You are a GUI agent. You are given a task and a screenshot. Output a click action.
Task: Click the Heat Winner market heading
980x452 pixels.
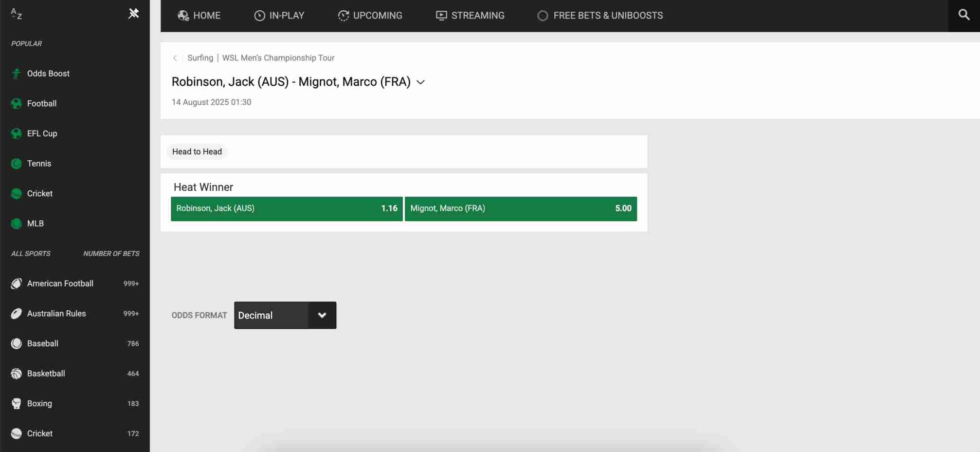(x=203, y=187)
